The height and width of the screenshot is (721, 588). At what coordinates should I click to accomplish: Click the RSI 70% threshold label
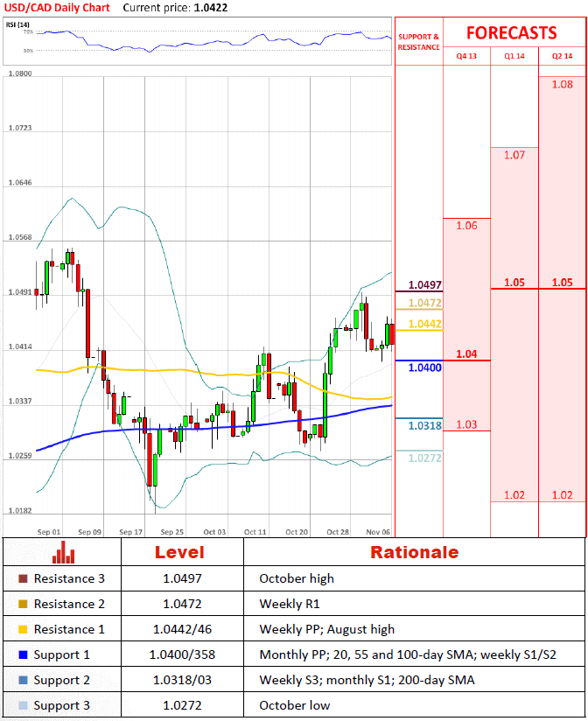[x=29, y=32]
